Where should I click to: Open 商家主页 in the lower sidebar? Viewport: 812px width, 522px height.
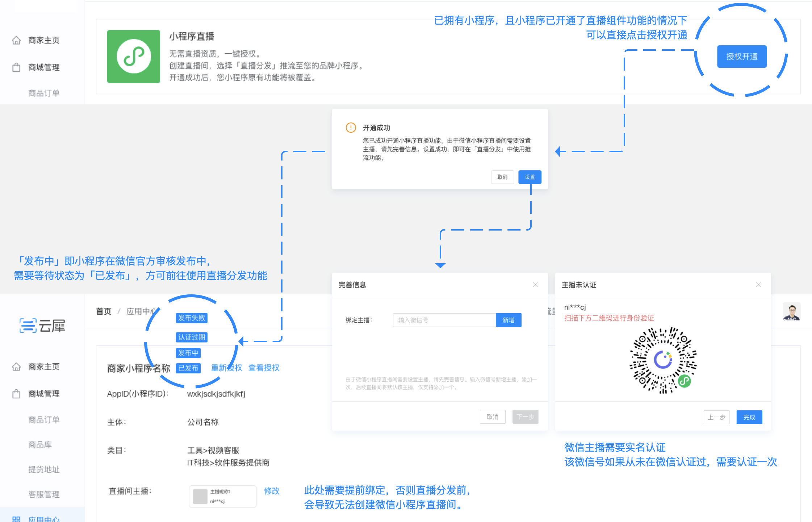click(x=43, y=367)
